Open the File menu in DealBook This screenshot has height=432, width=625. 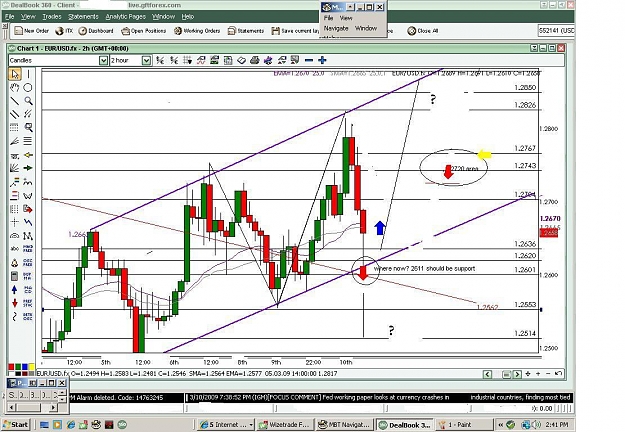tap(10, 16)
